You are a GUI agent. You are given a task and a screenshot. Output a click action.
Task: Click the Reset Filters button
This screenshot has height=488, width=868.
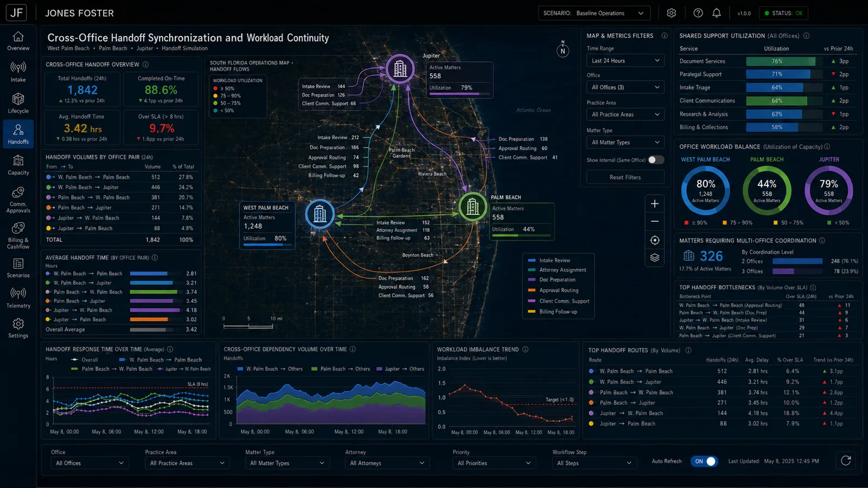click(625, 177)
